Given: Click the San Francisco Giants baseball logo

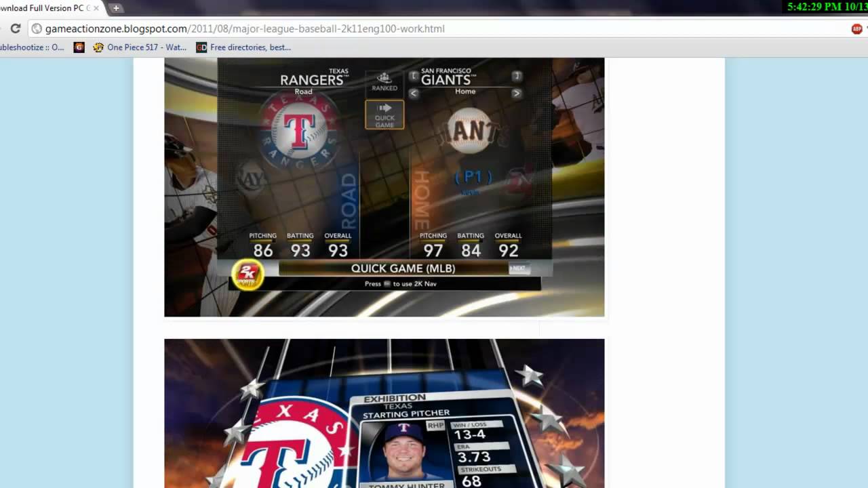Looking at the screenshot, I should click(469, 131).
